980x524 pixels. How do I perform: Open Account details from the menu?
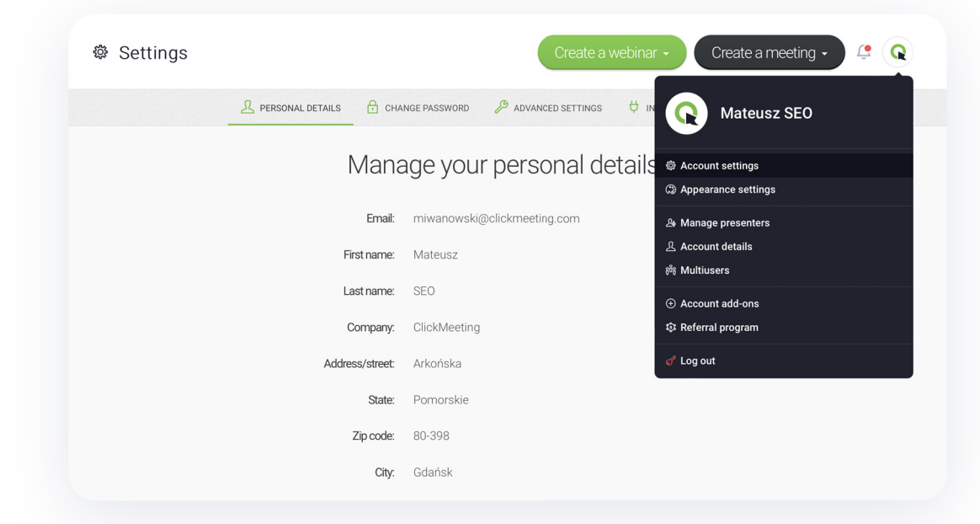(784, 246)
